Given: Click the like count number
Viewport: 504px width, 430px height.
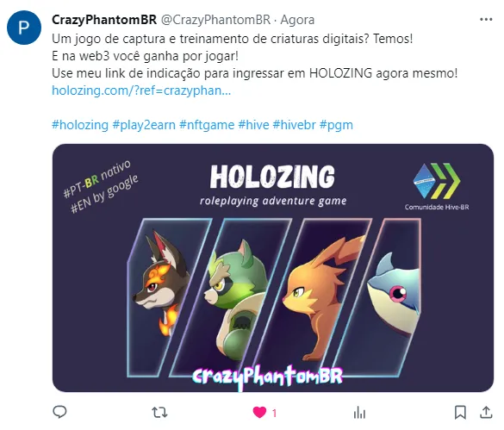Looking at the screenshot, I should coord(274,413).
